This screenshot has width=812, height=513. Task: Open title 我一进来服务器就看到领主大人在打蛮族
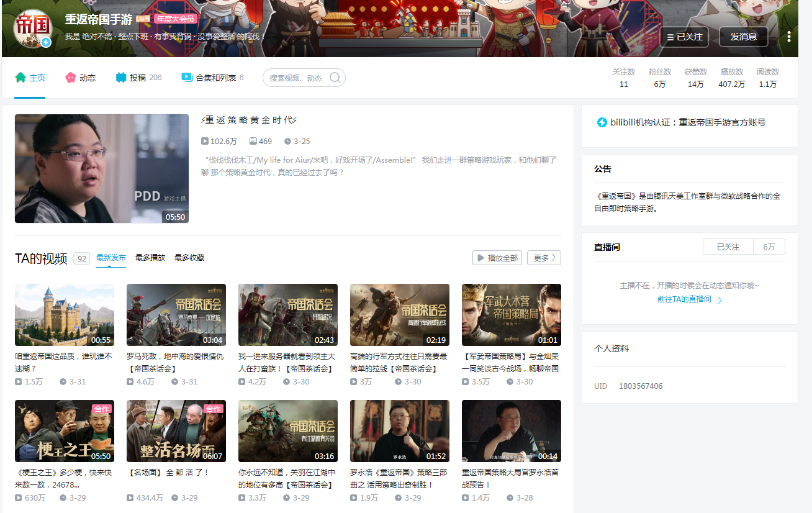pyautogui.click(x=287, y=363)
